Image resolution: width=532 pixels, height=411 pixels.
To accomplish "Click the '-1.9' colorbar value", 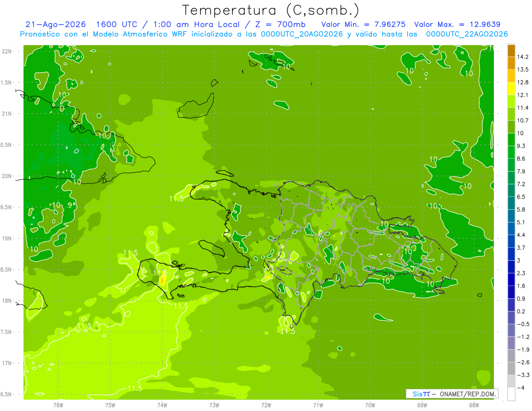I will 523,349.
